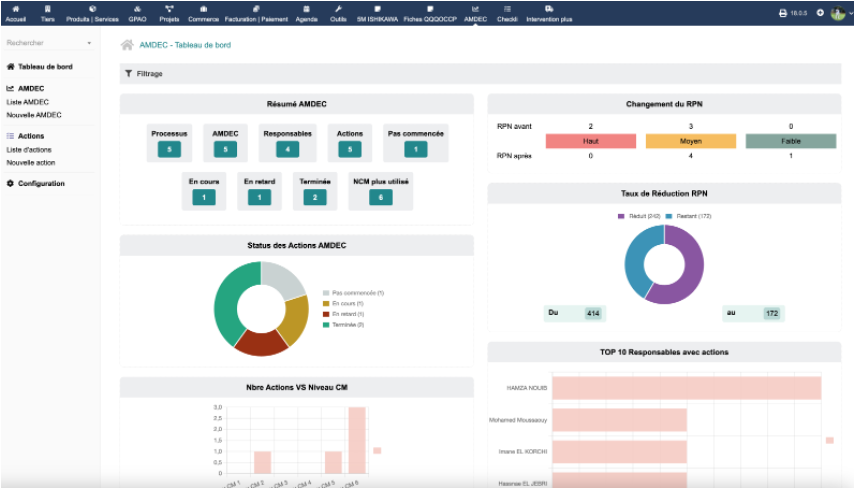Click the Nouvelle action link
The image size is (854, 488).
coord(30,162)
